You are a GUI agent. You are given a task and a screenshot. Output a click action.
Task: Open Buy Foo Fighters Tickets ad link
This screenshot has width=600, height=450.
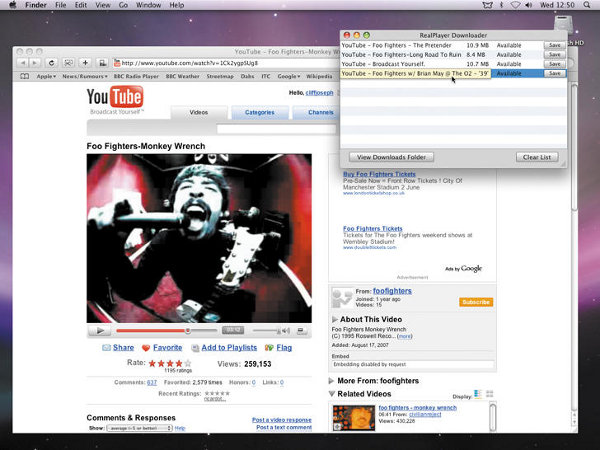tap(379, 174)
